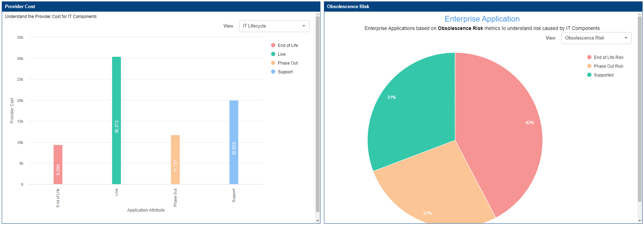Click the Provider Cost panel scroll up arrow
The height and width of the screenshot is (225, 644).
click(x=317, y=14)
